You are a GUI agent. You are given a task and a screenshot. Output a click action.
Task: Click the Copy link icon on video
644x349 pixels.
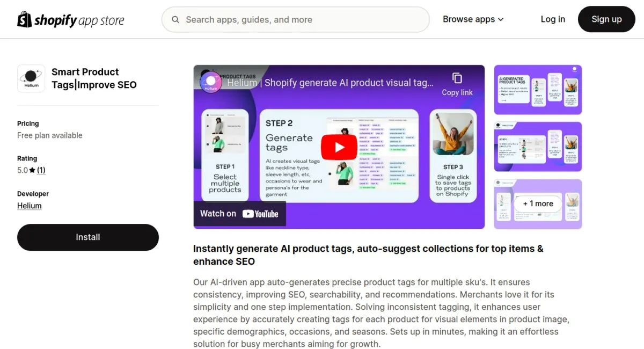click(x=457, y=78)
